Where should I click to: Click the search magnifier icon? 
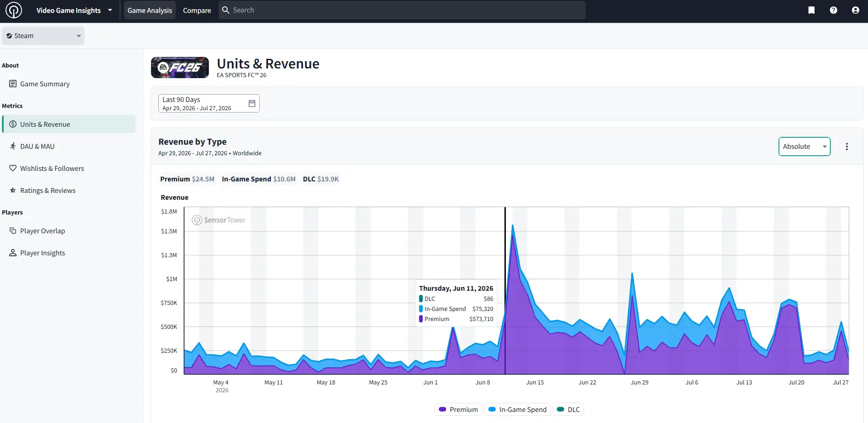click(226, 10)
